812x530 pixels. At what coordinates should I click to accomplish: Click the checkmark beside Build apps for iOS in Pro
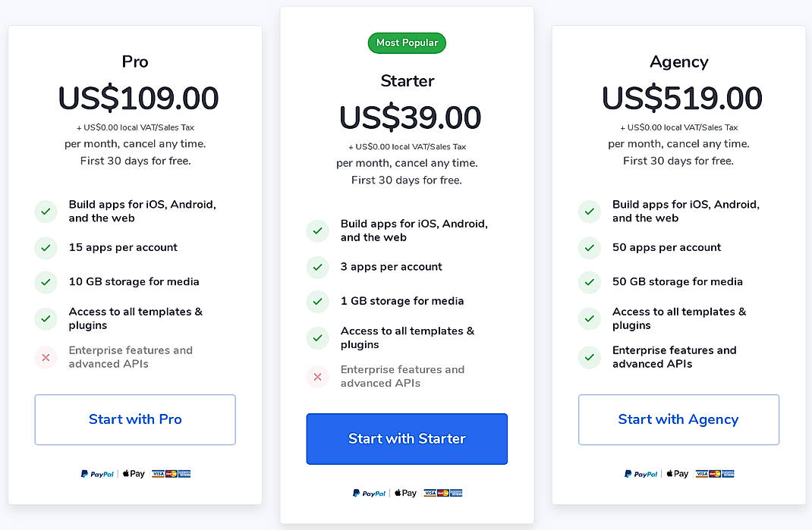coord(46,212)
